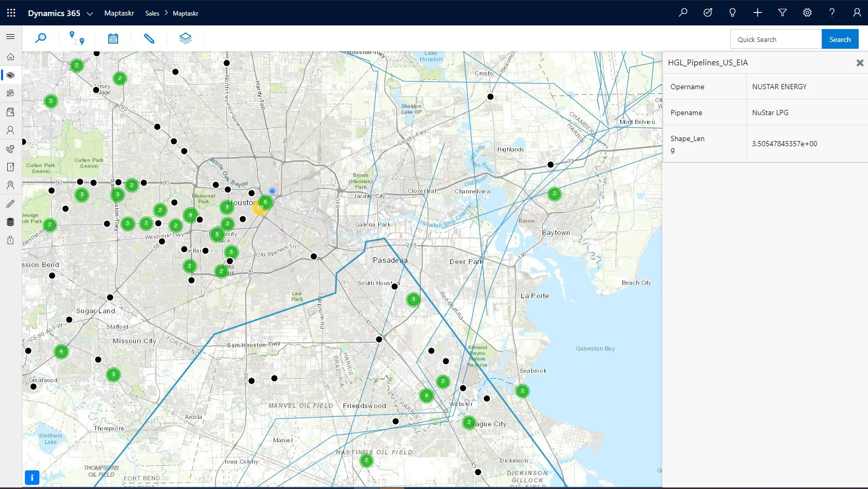Screen dimensions: 868x489
Task: Click the black point near Highlands
Action: click(x=550, y=164)
